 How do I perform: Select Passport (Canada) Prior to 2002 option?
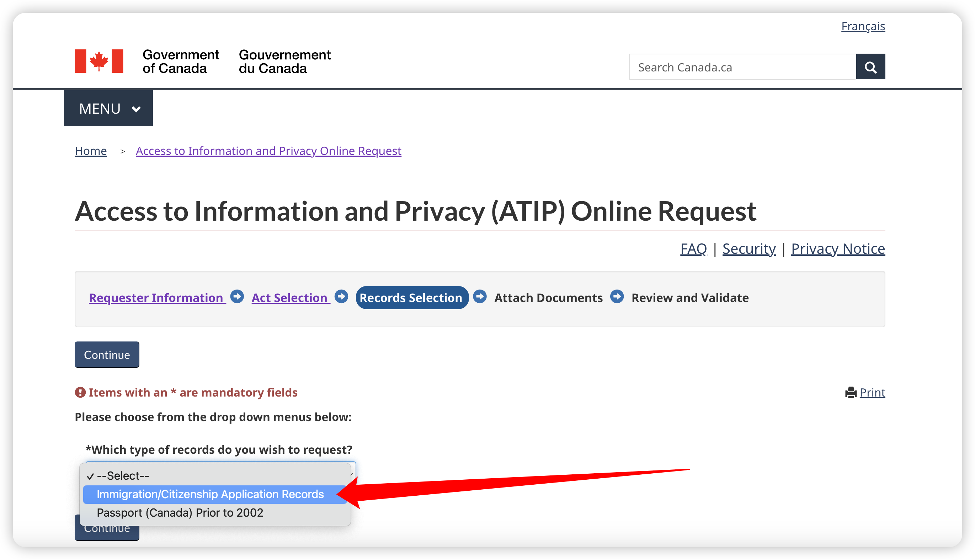pos(215,513)
